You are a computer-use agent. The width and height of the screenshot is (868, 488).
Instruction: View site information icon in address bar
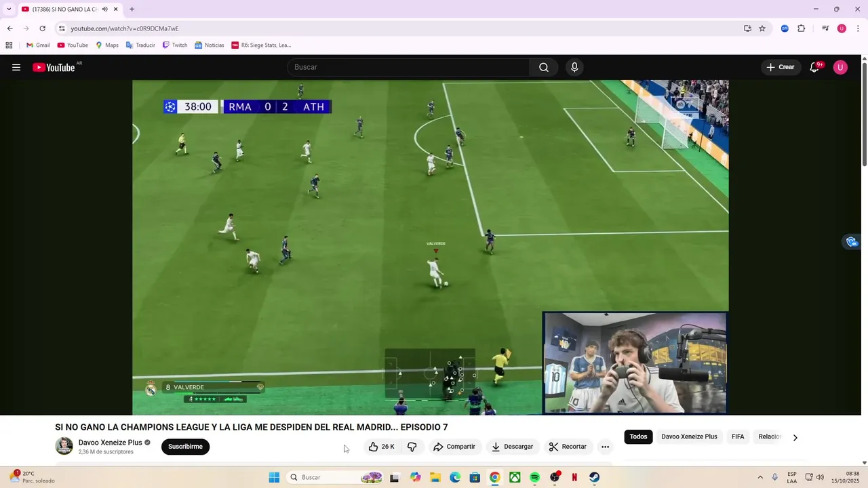62,28
